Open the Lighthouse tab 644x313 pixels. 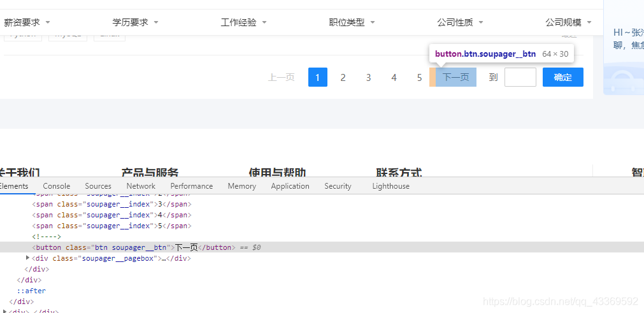tap(390, 186)
